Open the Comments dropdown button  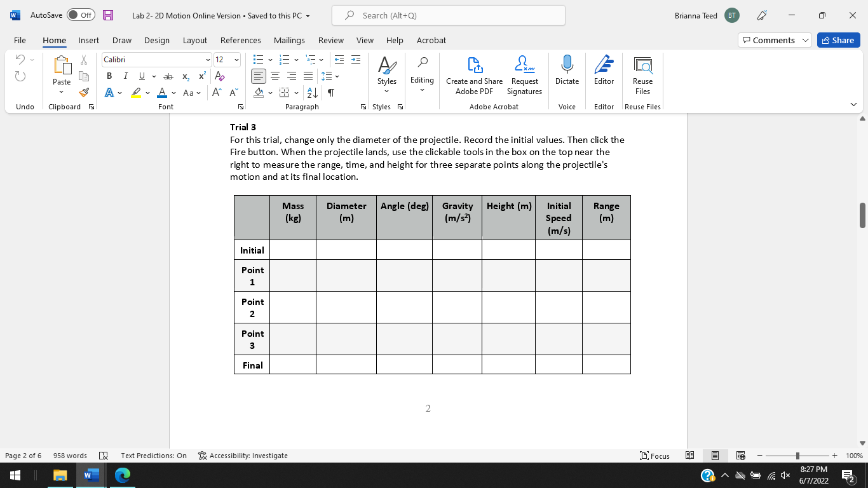point(775,40)
